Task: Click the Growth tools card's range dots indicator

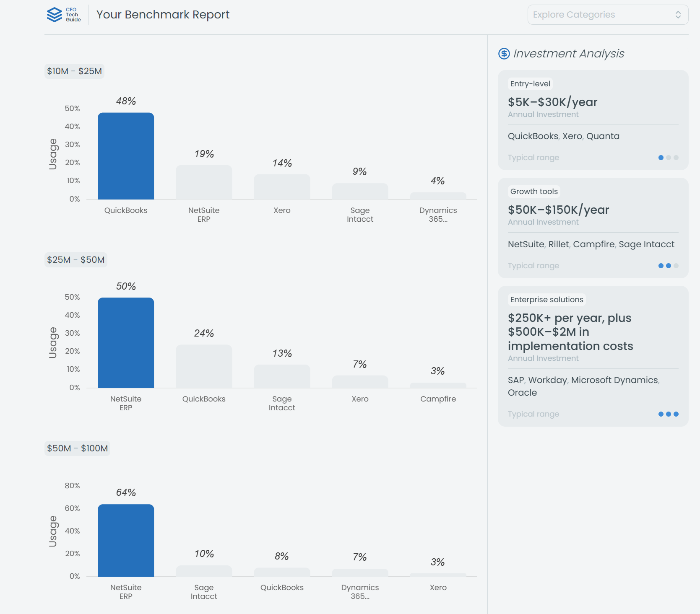Action: point(669,266)
